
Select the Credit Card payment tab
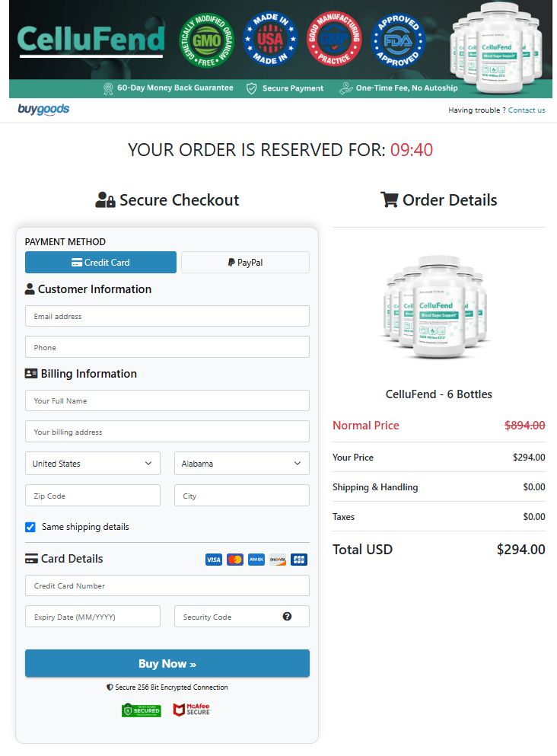pyautogui.click(x=100, y=262)
